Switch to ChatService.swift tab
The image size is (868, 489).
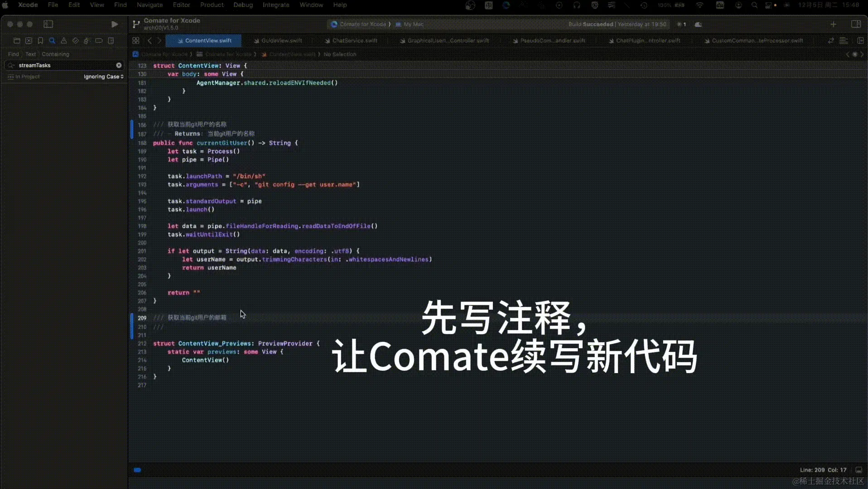(351, 41)
